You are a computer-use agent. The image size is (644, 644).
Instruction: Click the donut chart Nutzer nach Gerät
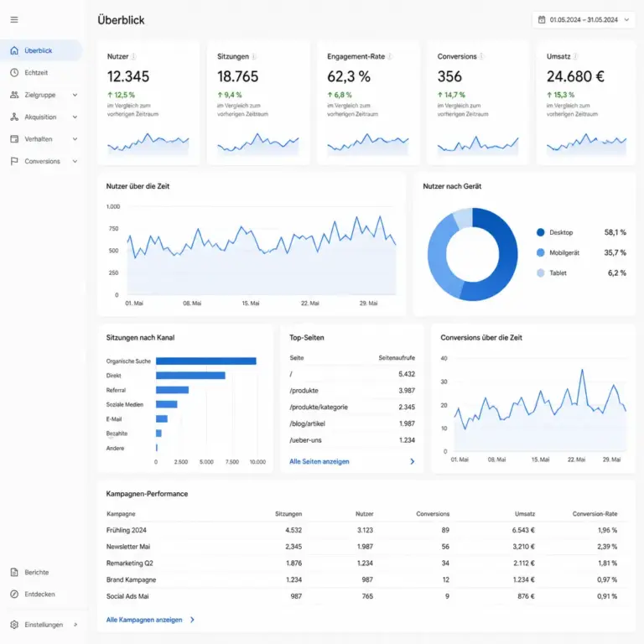[472, 254]
